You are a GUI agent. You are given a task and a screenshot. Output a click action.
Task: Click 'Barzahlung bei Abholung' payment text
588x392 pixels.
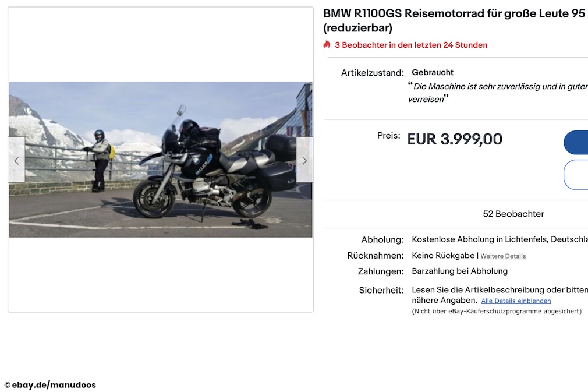coord(460,271)
